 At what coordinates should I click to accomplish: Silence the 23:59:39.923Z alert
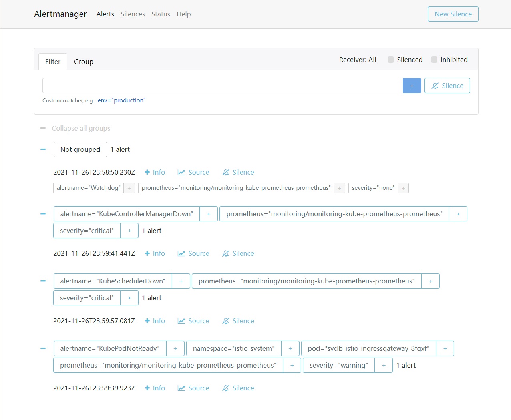[238, 388]
